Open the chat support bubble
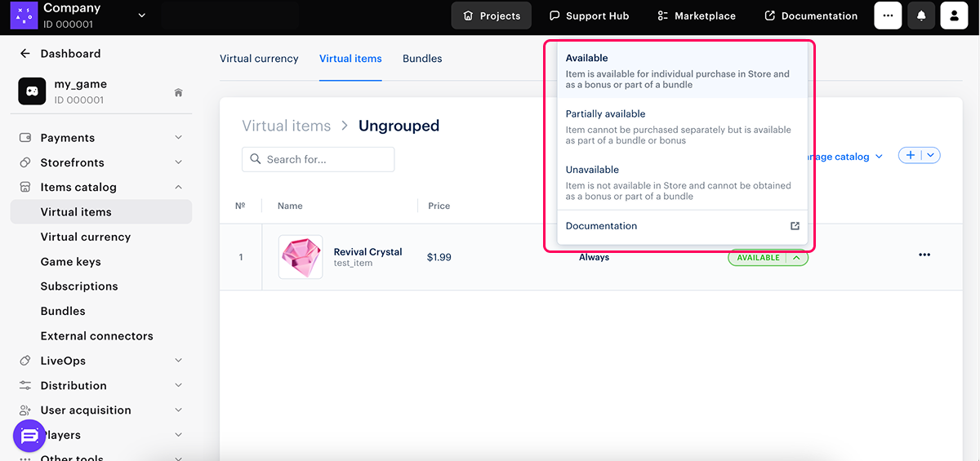 (x=30, y=437)
